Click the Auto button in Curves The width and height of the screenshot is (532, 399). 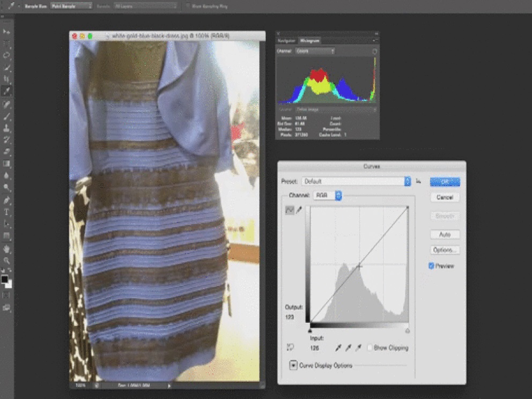pos(445,235)
